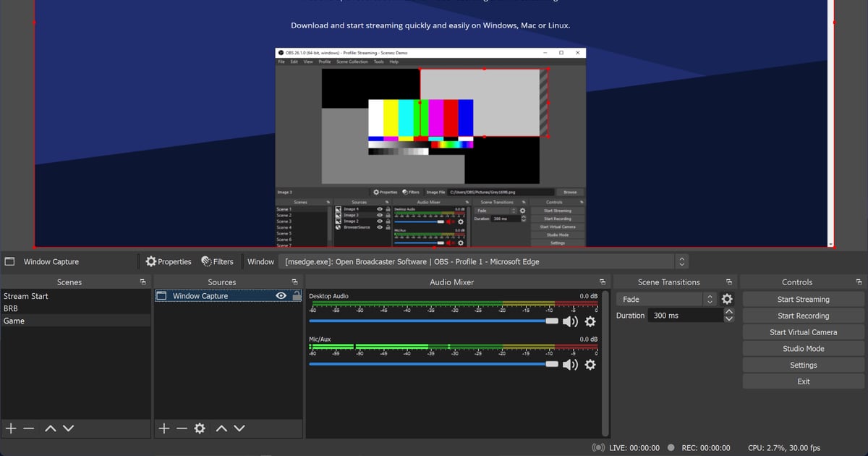868x456 pixels.
Task: Select Window Capture row in Sources list
Action: click(229, 295)
